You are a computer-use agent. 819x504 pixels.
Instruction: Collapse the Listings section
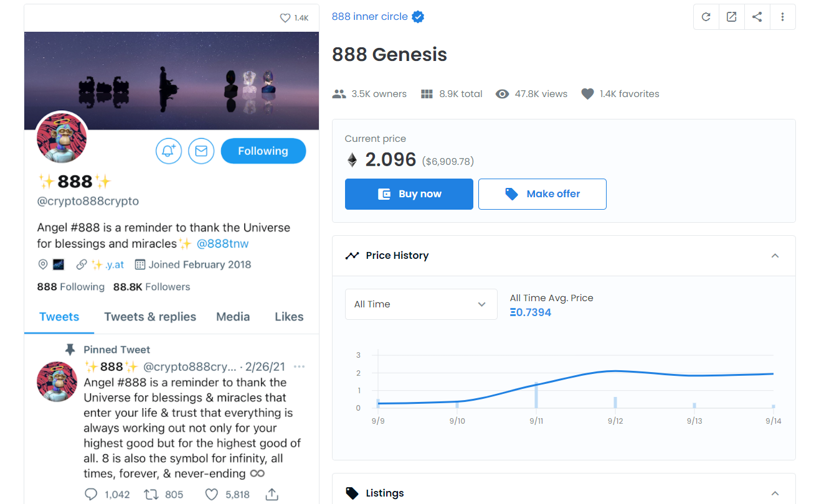click(775, 493)
